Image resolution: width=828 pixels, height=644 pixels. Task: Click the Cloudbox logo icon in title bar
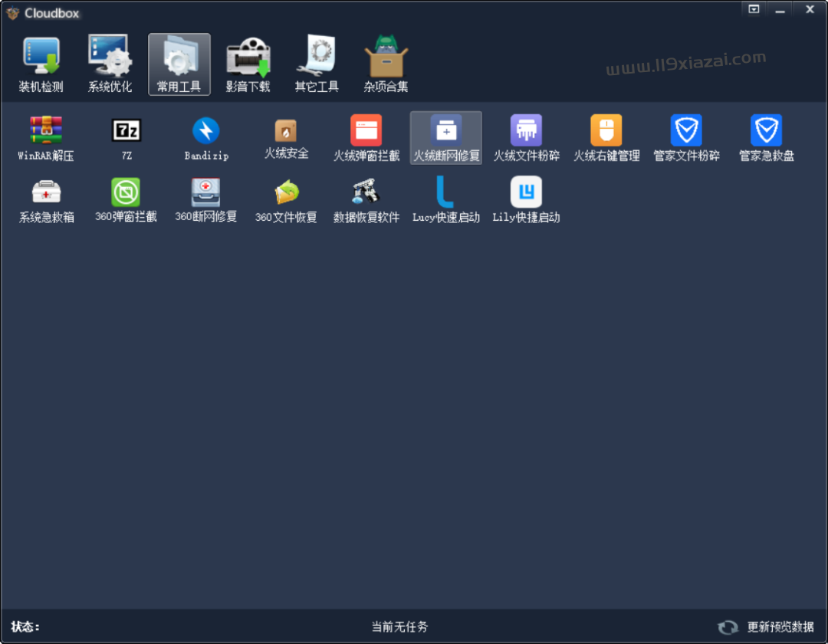13,13
